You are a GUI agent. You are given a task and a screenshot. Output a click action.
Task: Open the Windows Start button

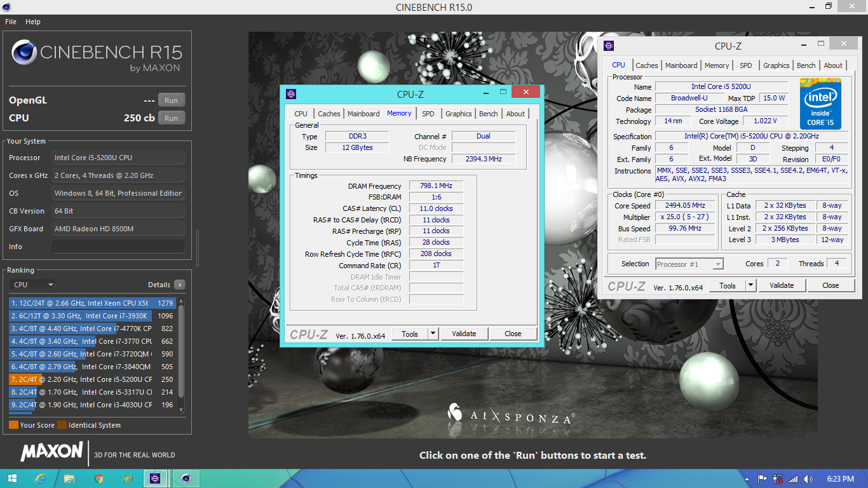coord(13,478)
